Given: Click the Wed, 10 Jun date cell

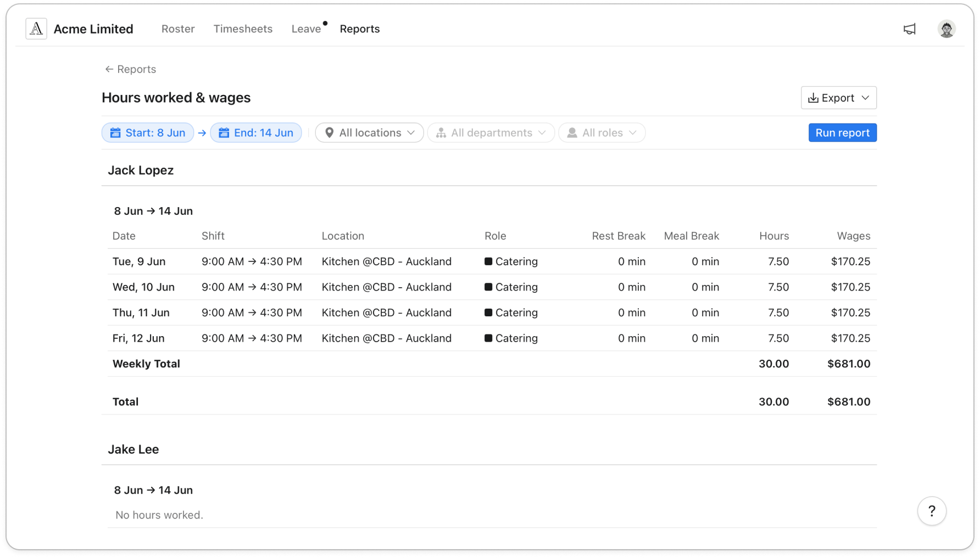Looking at the screenshot, I should (x=143, y=287).
